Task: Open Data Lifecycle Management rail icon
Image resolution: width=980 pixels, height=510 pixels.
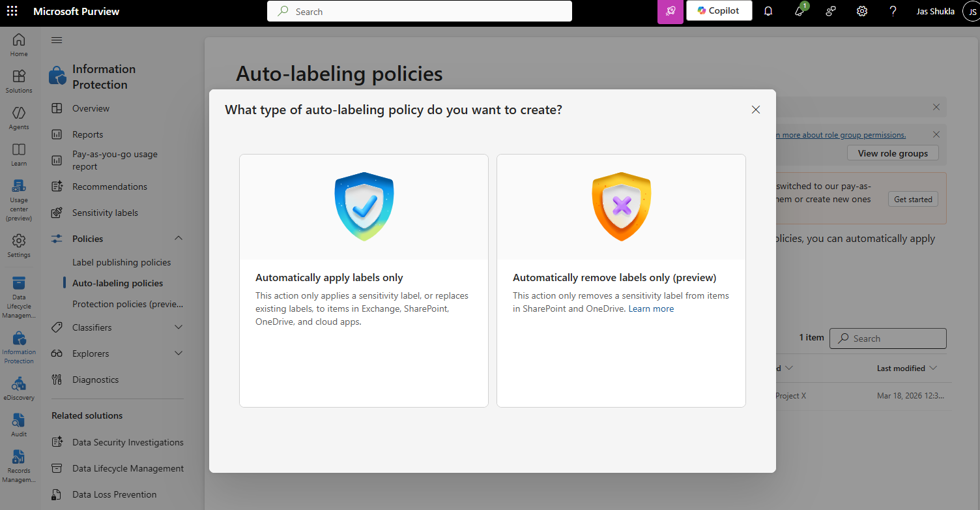Action: click(x=19, y=297)
